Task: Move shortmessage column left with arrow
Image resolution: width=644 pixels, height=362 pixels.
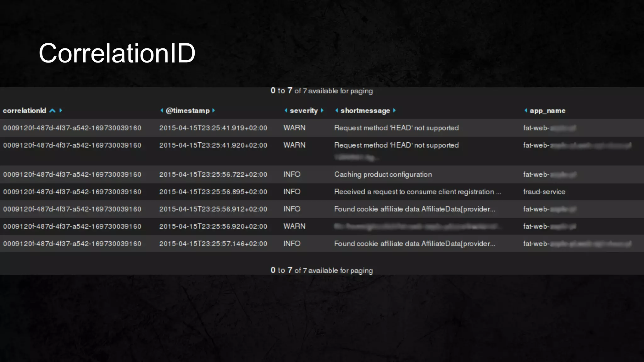Action: pyautogui.click(x=336, y=110)
